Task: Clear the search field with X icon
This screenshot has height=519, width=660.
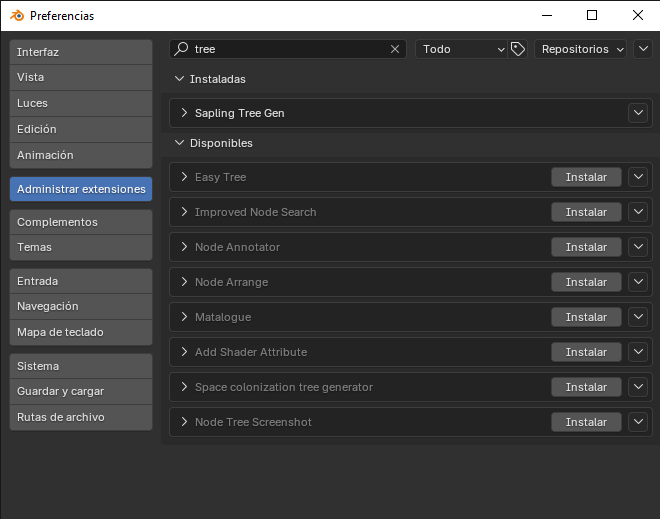Action: tap(396, 49)
